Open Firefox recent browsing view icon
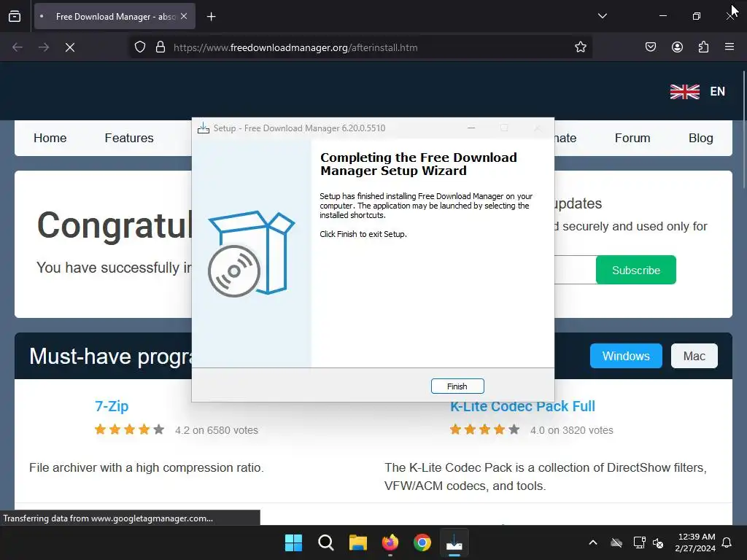Image resolution: width=747 pixels, height=560 pixels. point(15,16)
